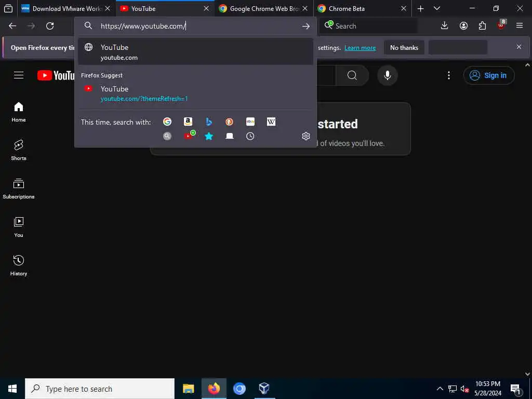The image size is (532, 399).
Task: Open Learn more link in notification
Action: tap(360, 48)
